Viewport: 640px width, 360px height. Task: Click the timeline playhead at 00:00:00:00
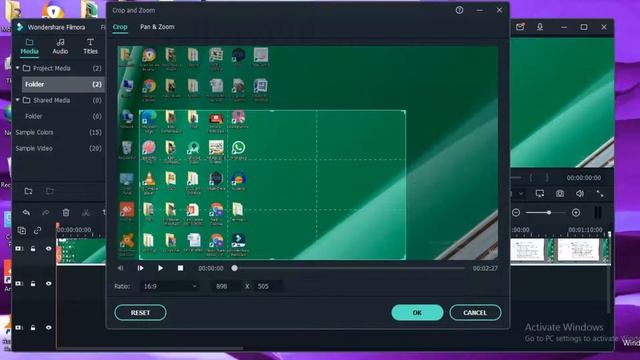pyautogui.click(x=58, y=226)
